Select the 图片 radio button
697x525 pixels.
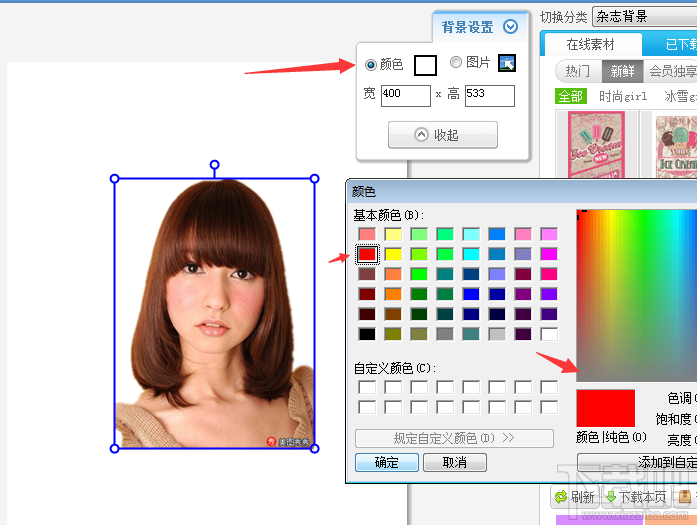[456, 62]
